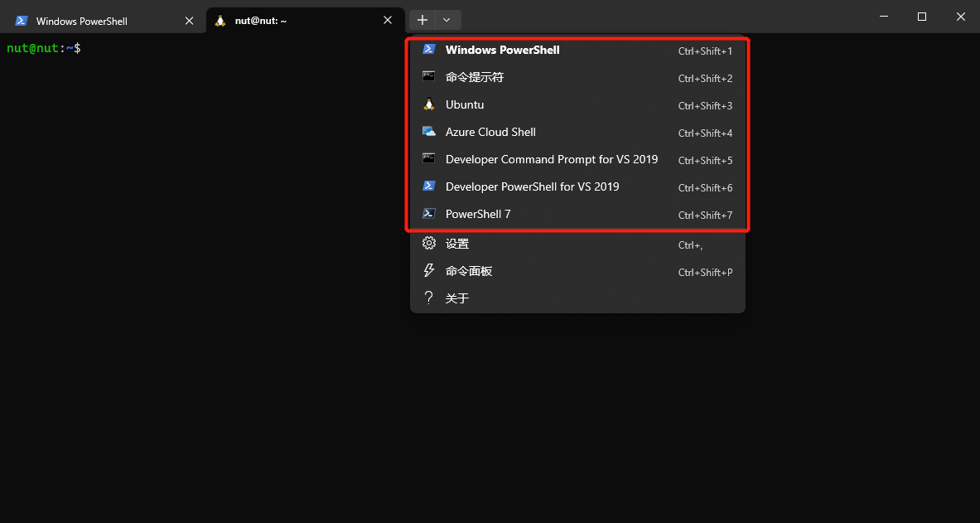Launch 命令提示符 profile

pos(577,78)
